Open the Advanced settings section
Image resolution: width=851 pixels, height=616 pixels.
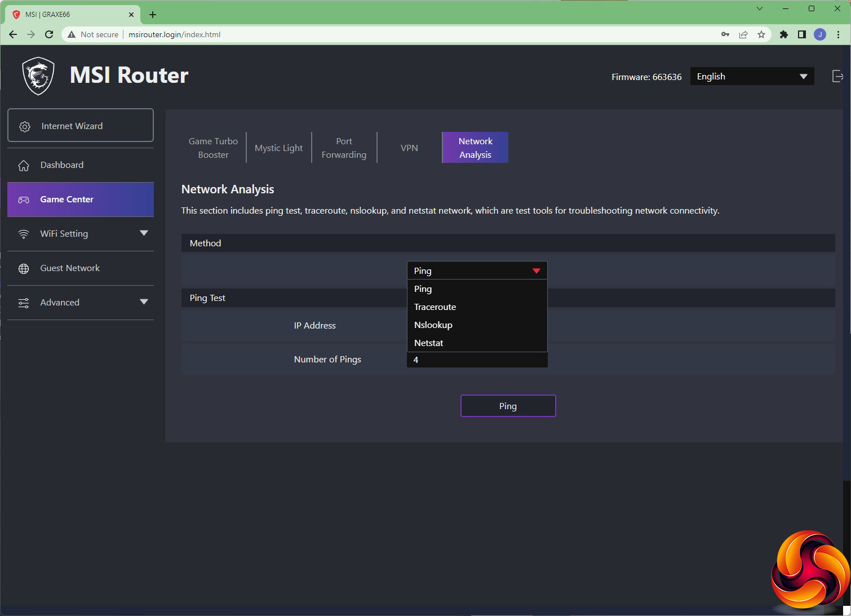click(81, 303)
